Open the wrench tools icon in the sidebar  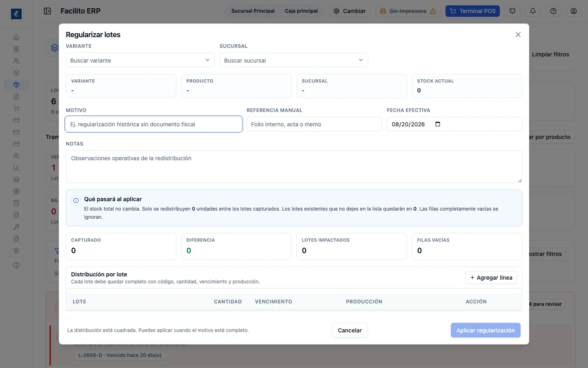tap(16, 227)
